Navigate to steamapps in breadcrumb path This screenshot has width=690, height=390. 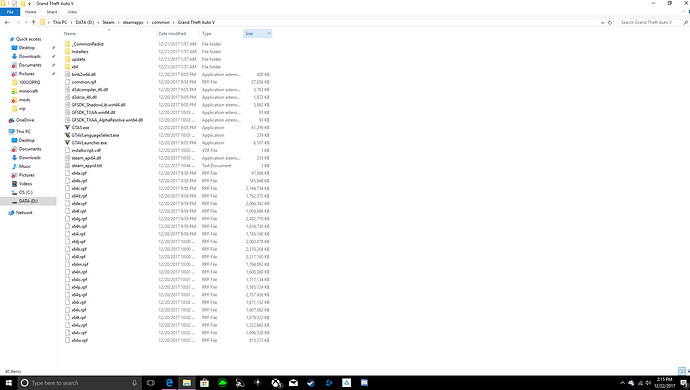pos(133,22)
